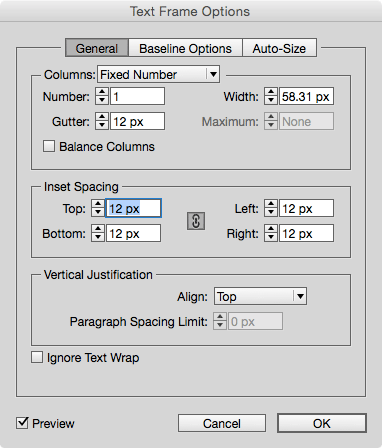
Task: Click the Vertical Justification group label
Action: pyautogui.click(x=98, y=275)
